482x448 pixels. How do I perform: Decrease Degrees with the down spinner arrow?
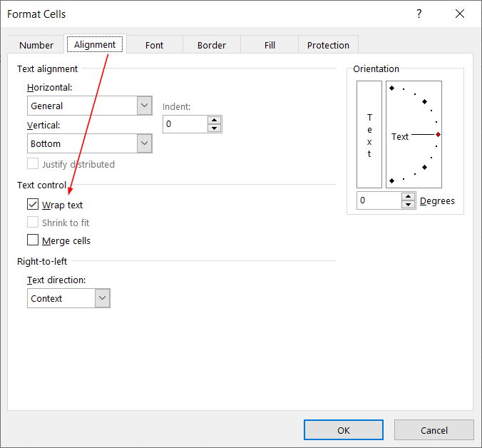(x=409, y=204)
